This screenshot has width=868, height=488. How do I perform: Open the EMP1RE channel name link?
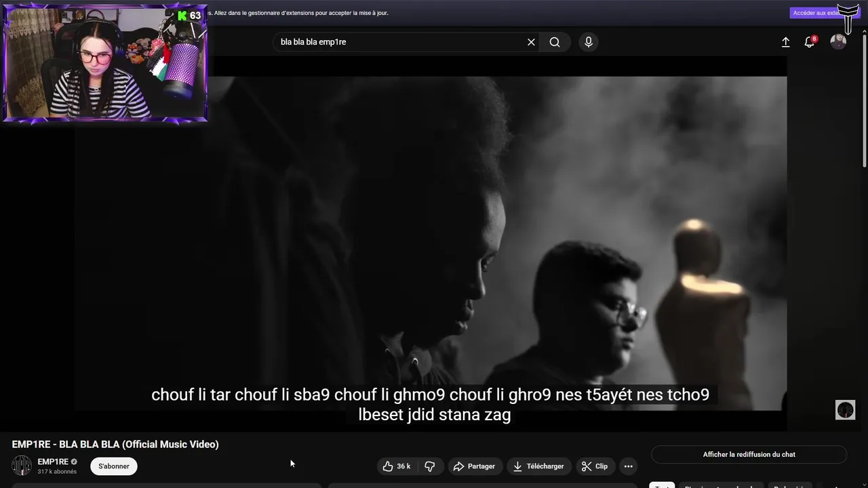pyautogui.click(x=53, y=462)
